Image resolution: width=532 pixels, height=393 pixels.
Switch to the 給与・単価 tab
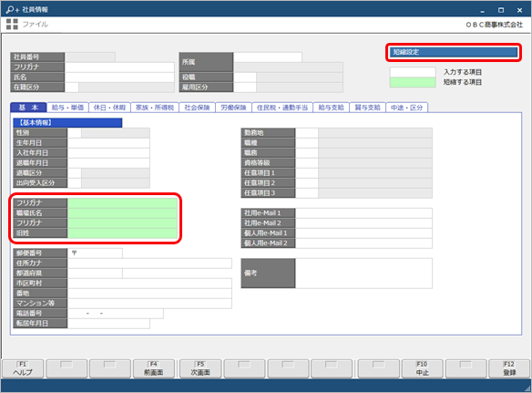point(67,108)
